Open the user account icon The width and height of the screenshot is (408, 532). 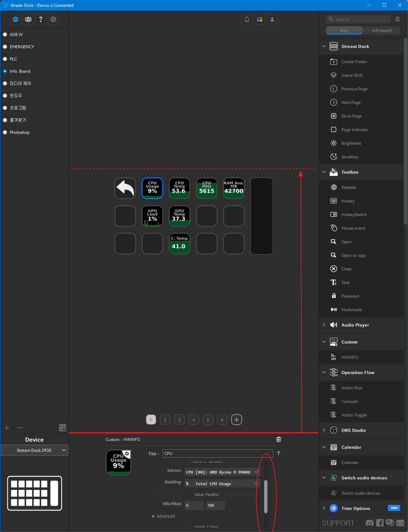coord(272,19)
